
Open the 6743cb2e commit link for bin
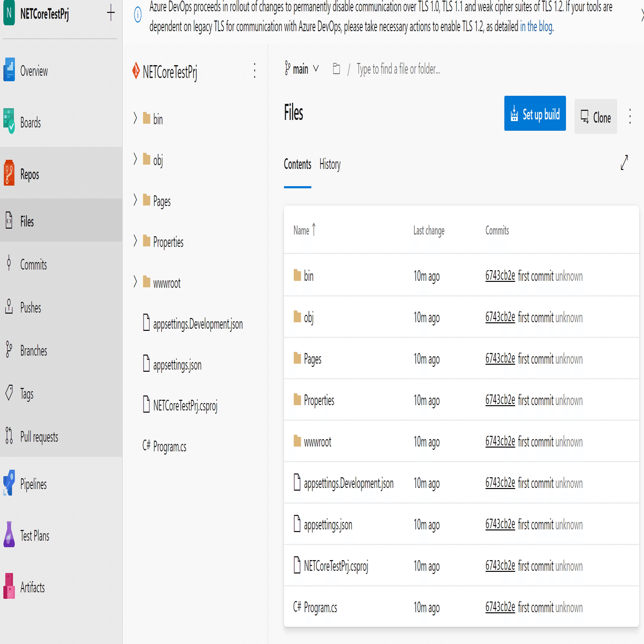pyautogui.click(x=500, y=275)
